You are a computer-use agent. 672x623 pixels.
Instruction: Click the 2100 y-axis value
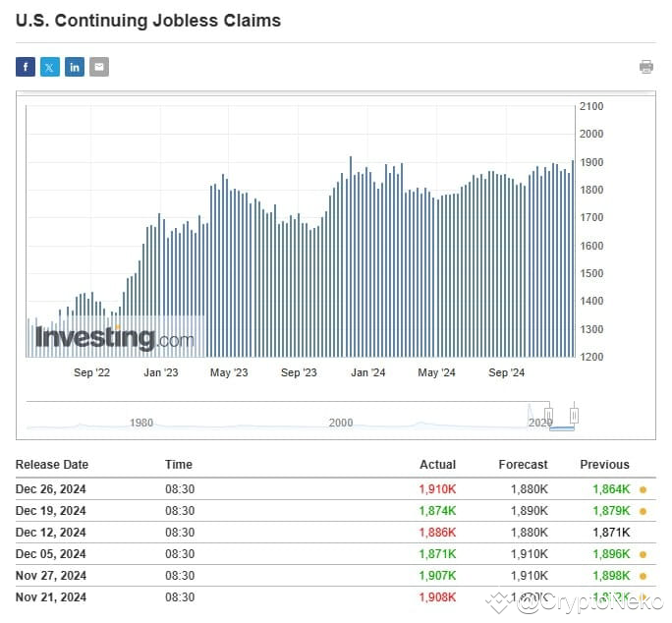(x=591, y=106)
